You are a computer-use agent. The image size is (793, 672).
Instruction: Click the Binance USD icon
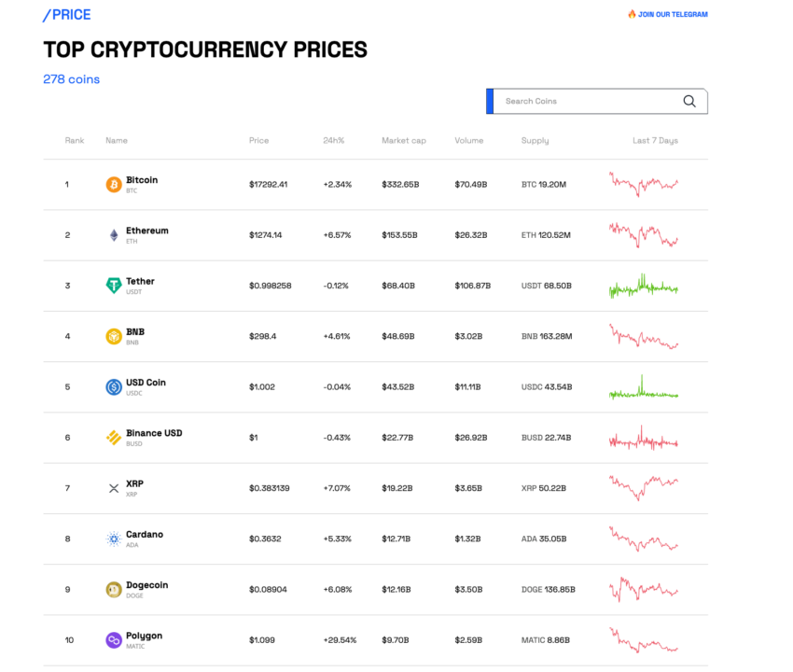click(x=114, y=437)
